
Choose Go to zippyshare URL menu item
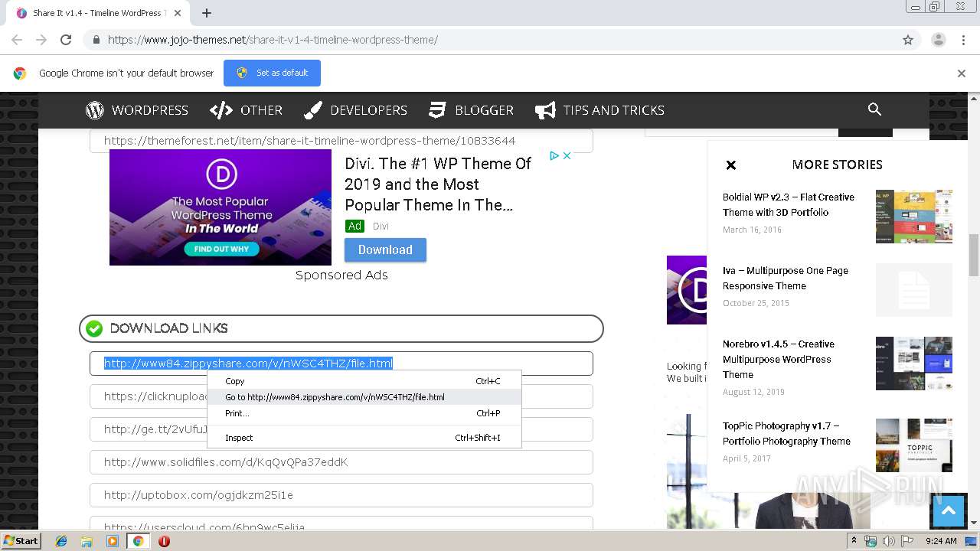pos(364,397)
